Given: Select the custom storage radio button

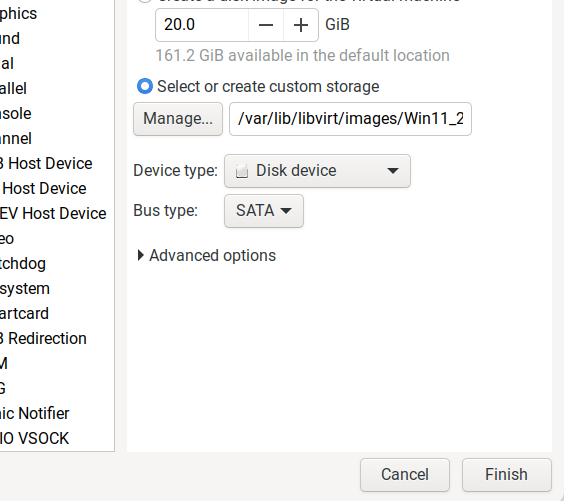Looking at the screenshot, I should coord(145,87).
